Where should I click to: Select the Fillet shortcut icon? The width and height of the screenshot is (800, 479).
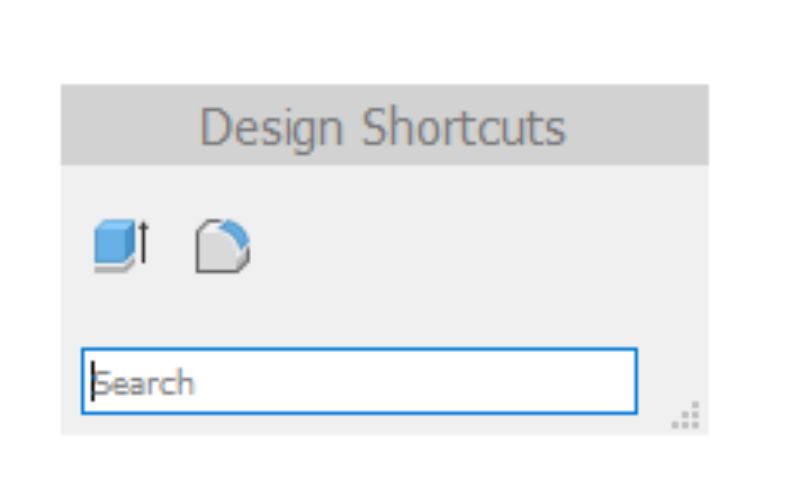tap(223, 246)
